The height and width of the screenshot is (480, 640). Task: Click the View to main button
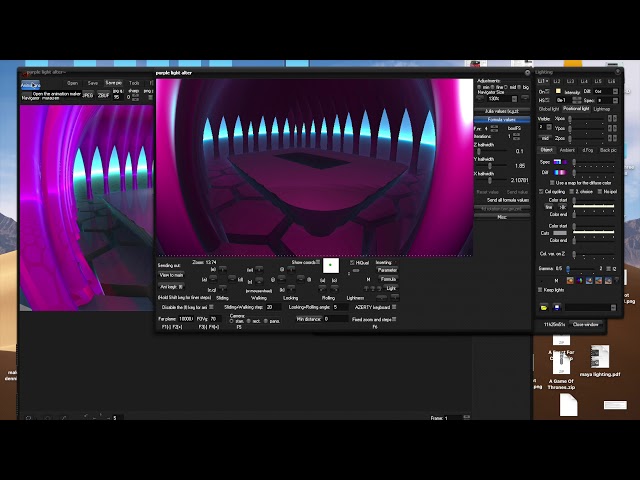click(171, 275)
